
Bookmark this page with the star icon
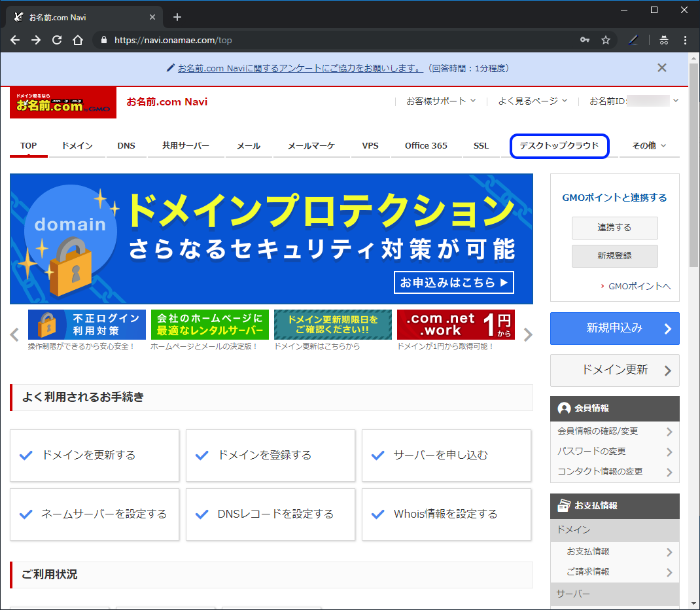coord(605,40)
